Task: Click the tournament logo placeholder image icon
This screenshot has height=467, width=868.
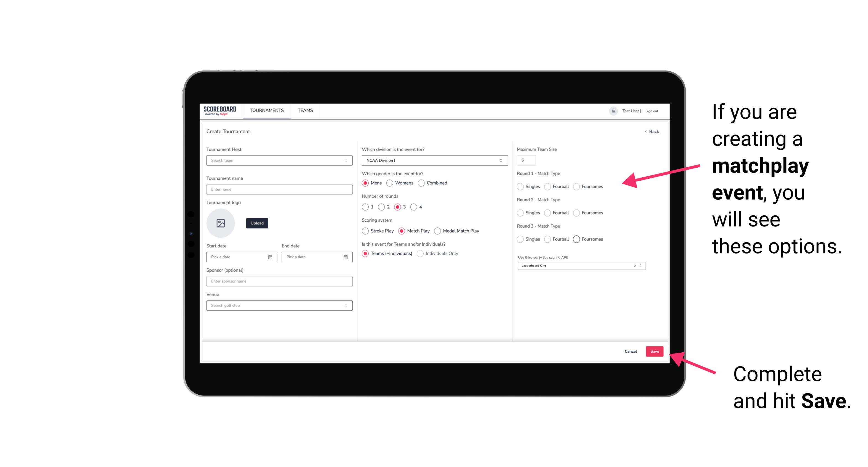Action: 221,223
